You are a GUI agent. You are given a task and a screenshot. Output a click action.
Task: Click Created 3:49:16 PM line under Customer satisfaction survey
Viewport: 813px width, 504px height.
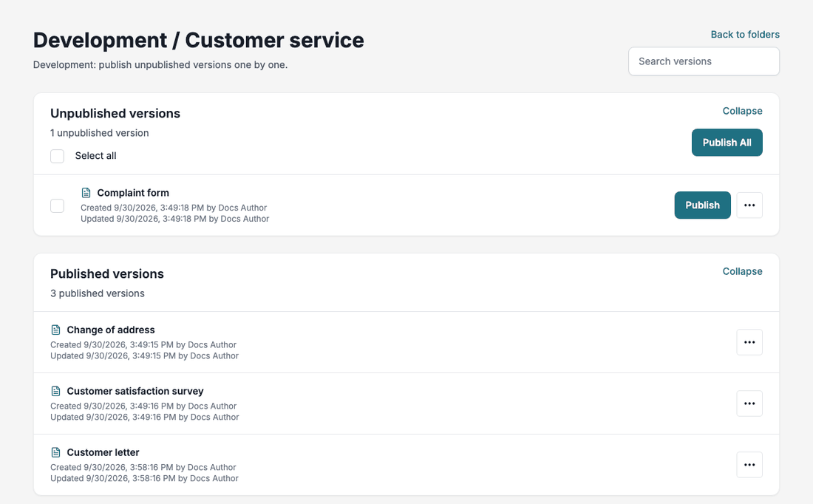[143, 406]
